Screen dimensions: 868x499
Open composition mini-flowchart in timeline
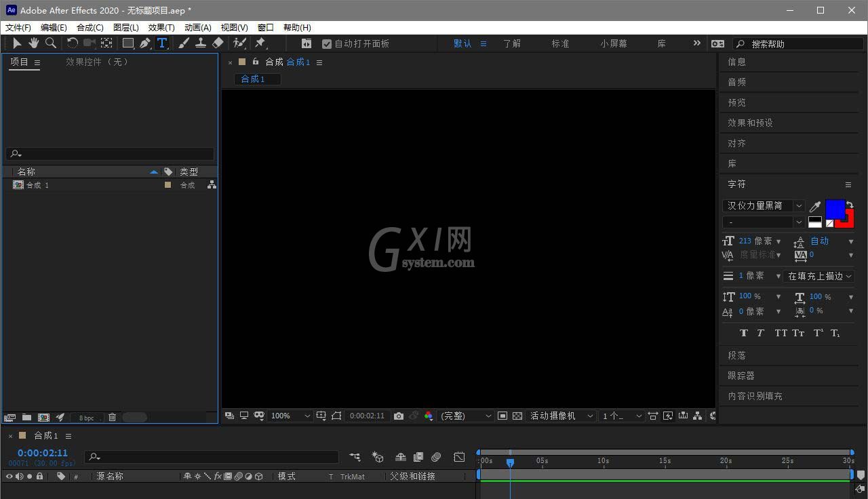[x=355, y=458]
